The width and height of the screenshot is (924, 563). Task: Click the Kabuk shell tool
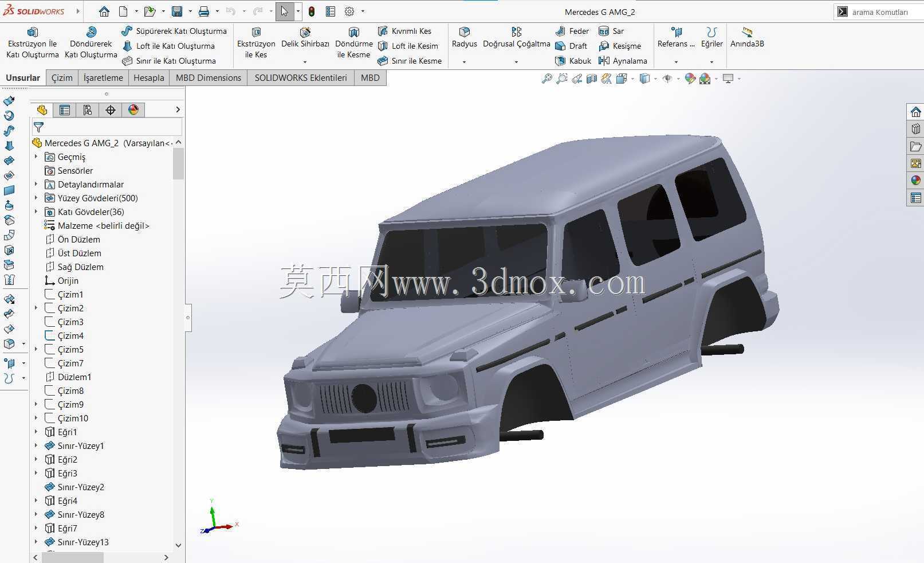pyautogui.click(x=573, y=61)
